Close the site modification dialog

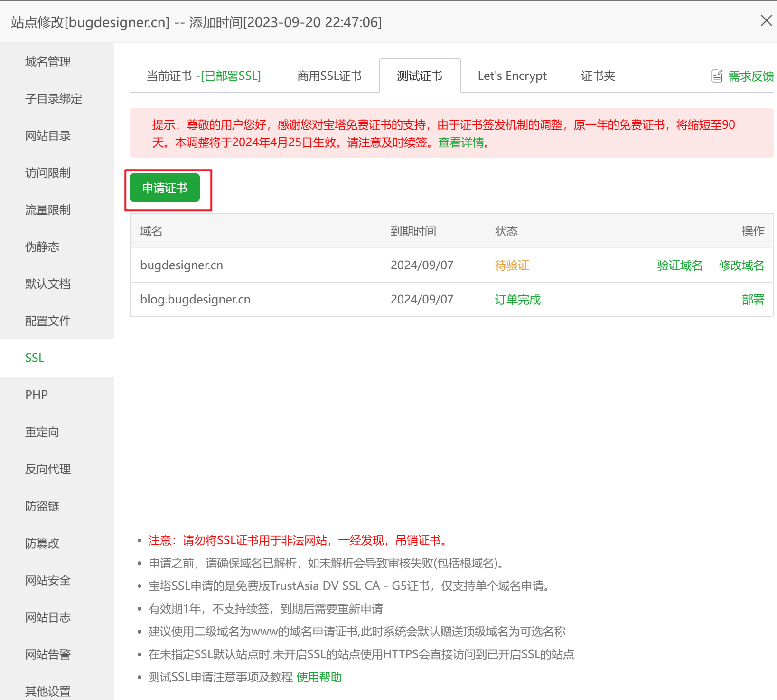click(766, 20)
